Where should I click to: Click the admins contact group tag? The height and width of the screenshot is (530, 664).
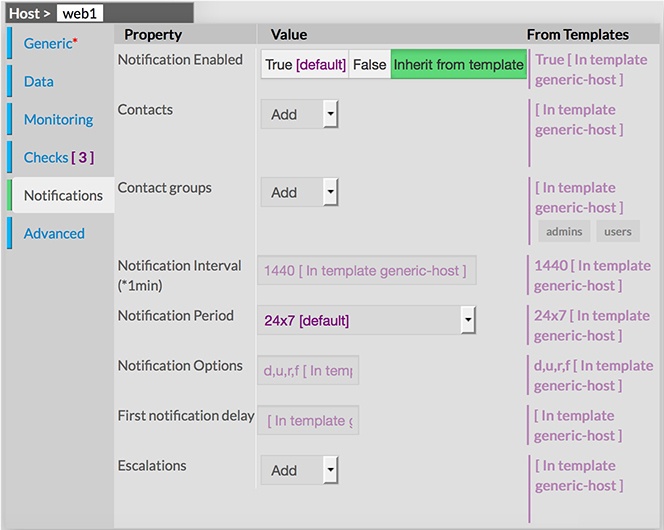pos(564,232)
